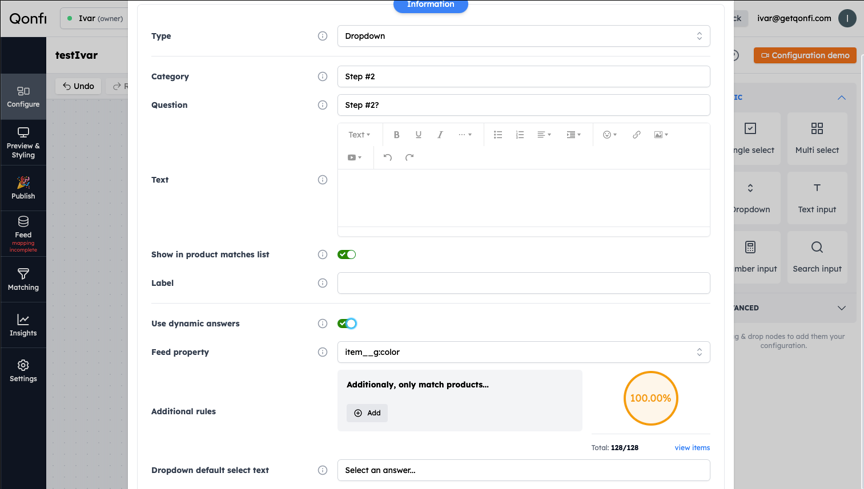Select the Search input node

pos(817,257)
